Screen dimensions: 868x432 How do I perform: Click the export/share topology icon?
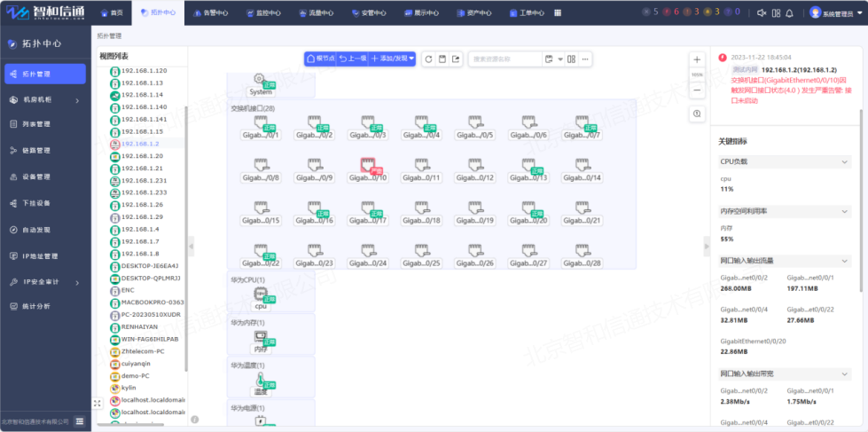(x=456, y=59)
